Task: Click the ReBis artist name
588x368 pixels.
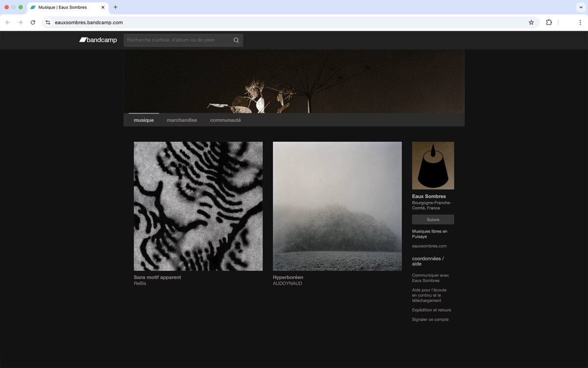Action: click(140, 284)
